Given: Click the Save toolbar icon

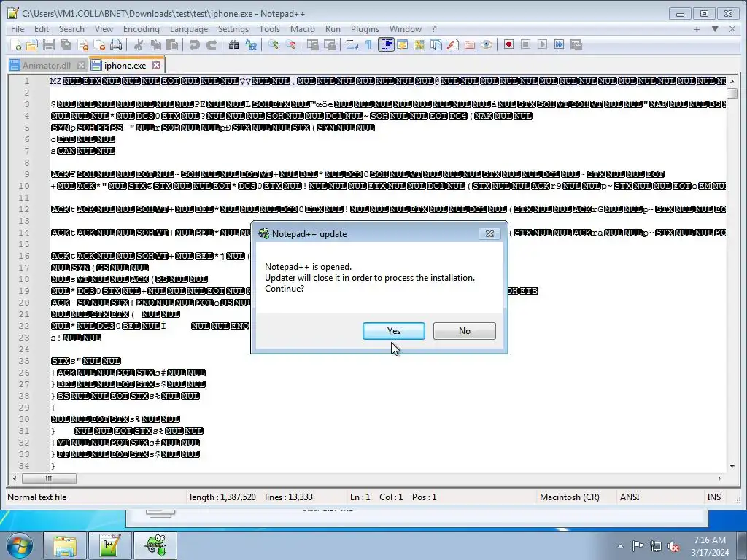Looking at the screenshot, I should point(49,44).
